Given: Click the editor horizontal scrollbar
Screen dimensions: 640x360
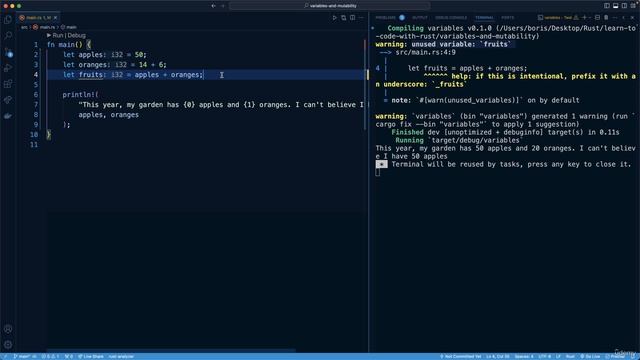Looking at the screenshot, I should (x=171, y=350).
